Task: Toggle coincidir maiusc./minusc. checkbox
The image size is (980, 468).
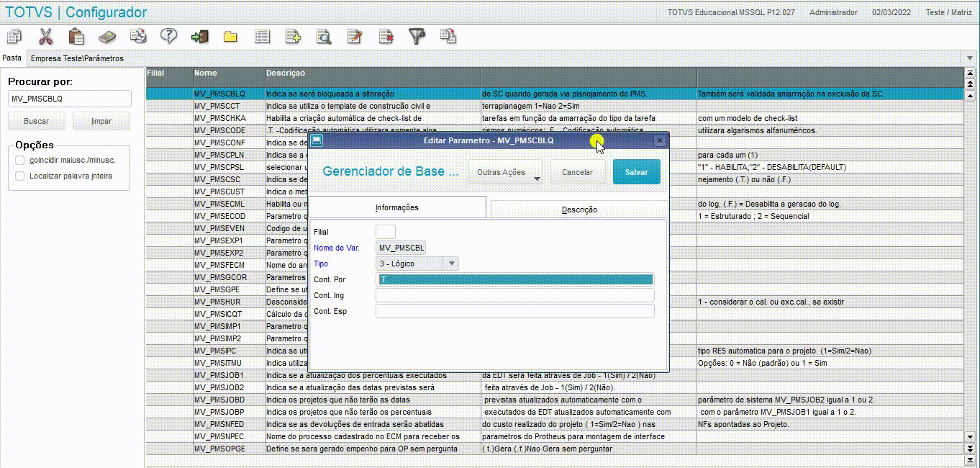Action: coord(20,160)
